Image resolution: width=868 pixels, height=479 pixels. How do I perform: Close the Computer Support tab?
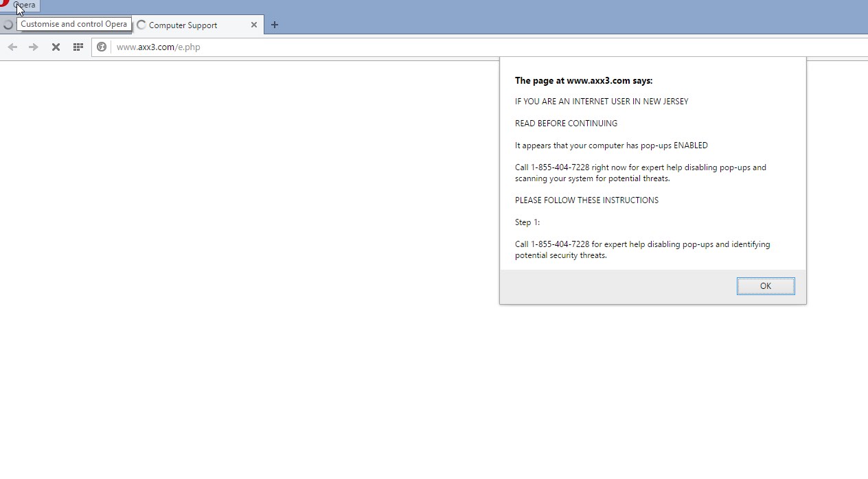(x=253, y=25)
